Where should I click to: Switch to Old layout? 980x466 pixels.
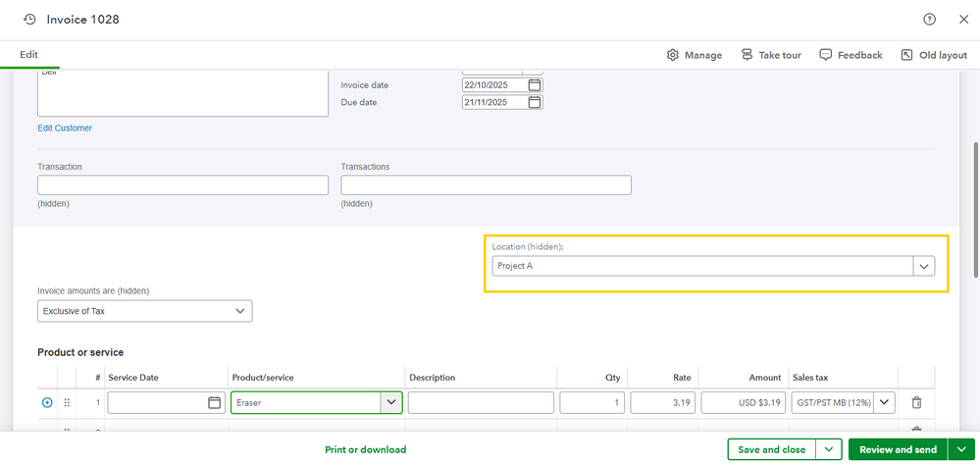934,55
